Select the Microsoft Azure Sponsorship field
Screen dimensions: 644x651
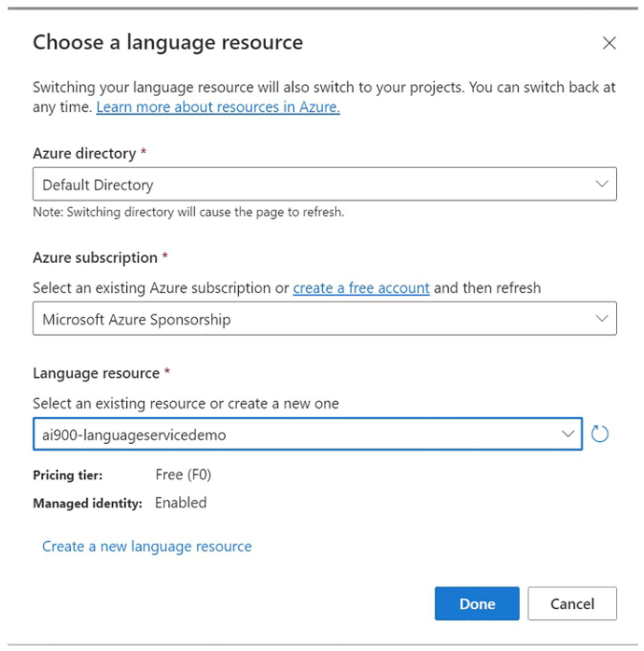coord(325,318)
